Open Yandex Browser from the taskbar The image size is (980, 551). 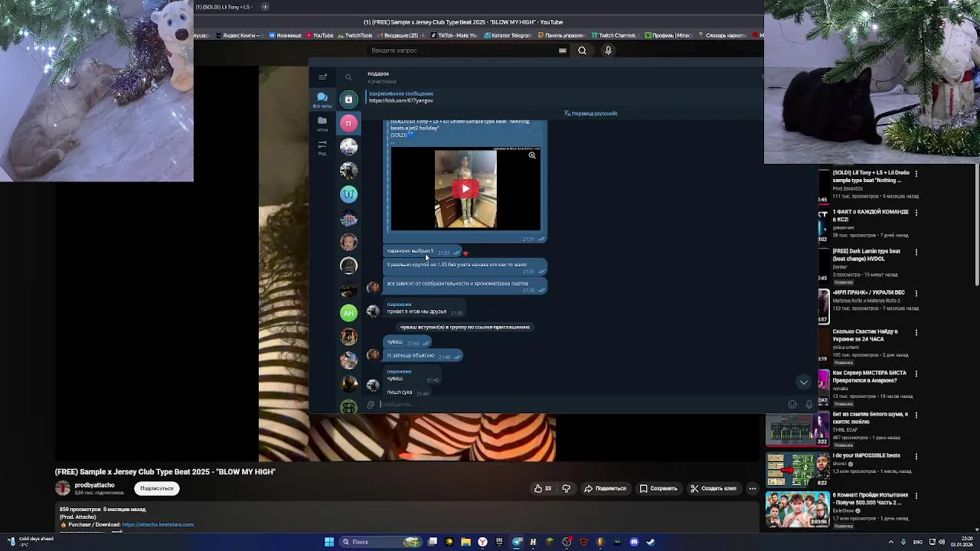click(x=482, y=542)
